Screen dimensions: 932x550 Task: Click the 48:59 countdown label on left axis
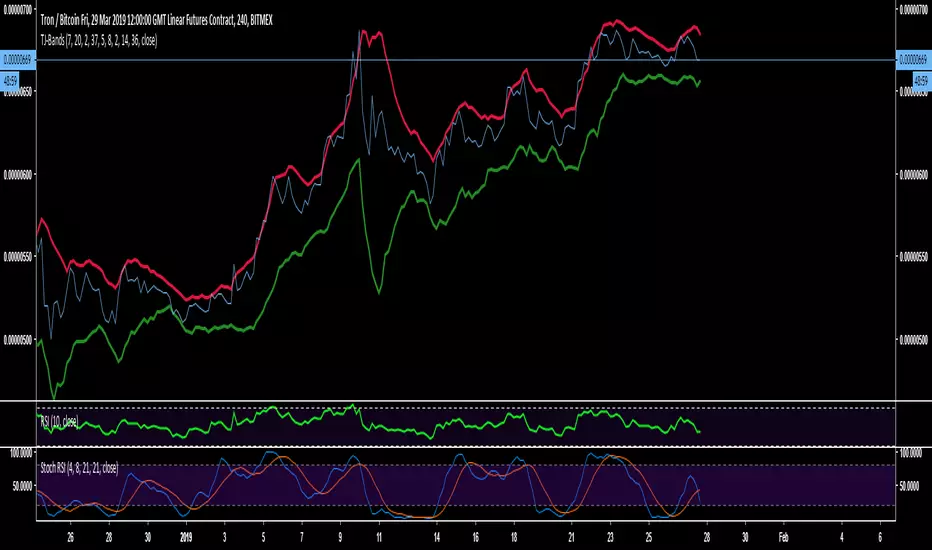pyautogui.click(x=10, y=80)
